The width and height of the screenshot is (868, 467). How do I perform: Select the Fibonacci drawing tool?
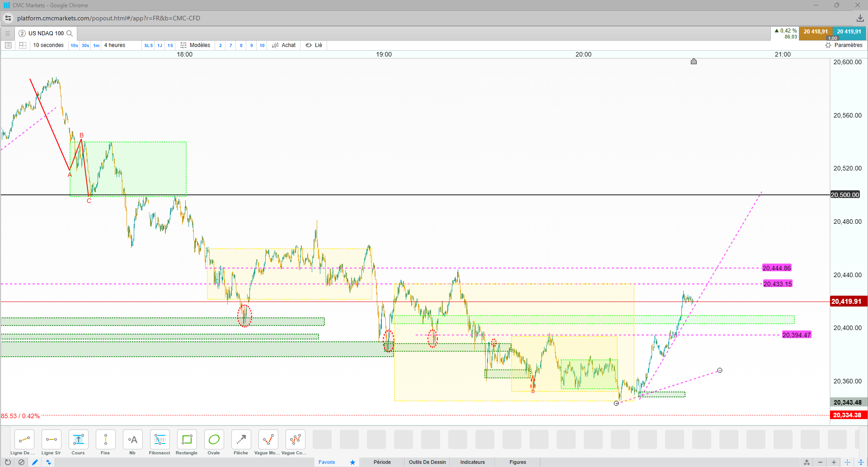160,442
